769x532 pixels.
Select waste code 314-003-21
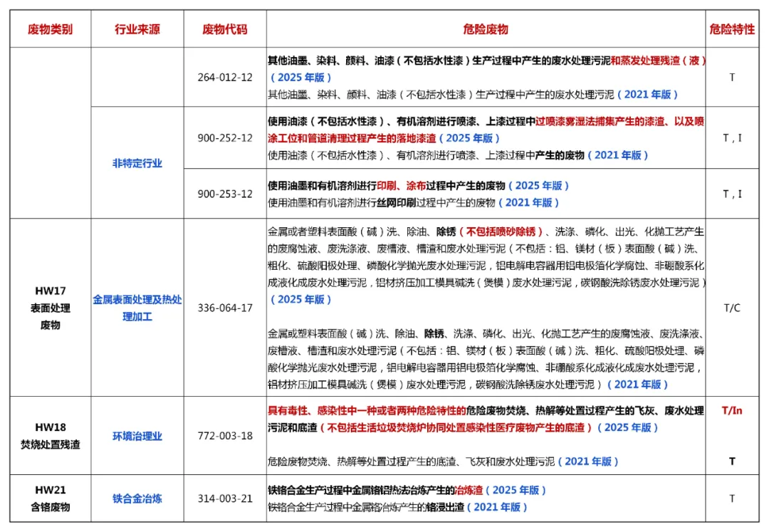point(225,499)
